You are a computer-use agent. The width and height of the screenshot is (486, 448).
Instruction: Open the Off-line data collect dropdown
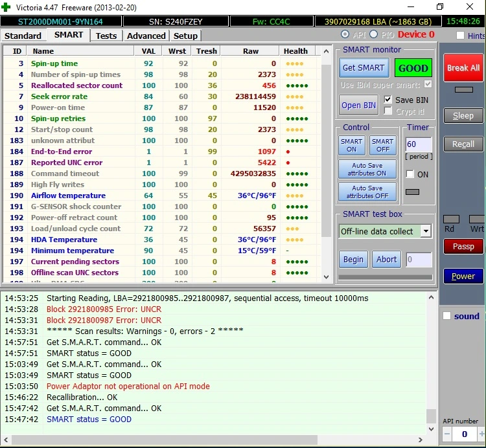[426, 231]
